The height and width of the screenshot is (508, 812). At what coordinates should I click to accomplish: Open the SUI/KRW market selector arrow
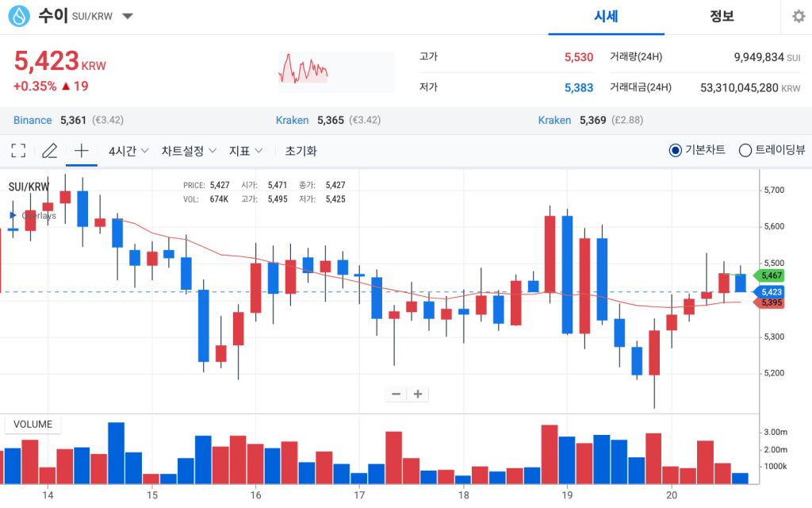pos(128,16)
